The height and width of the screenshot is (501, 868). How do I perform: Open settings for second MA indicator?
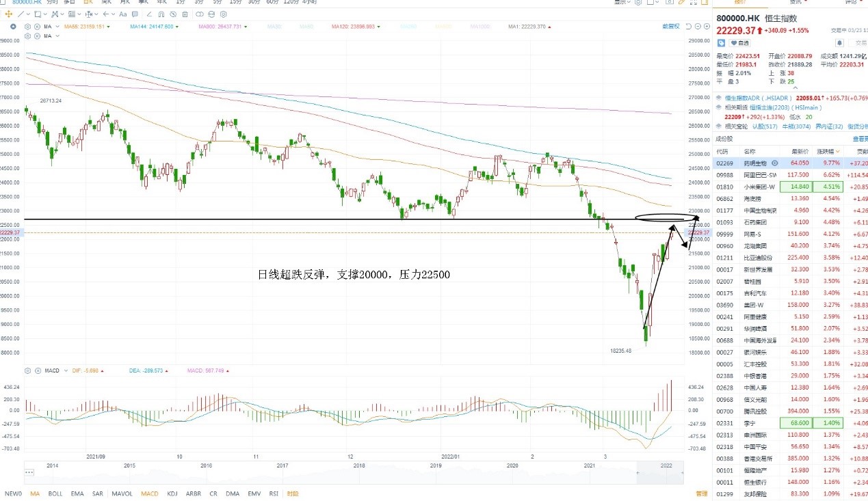click(x=27, y=36)
